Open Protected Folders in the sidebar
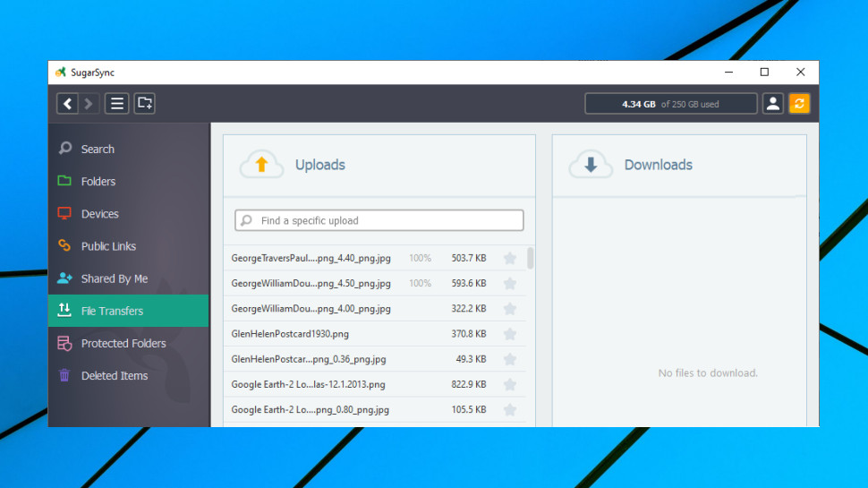This screenshot has height=488, width=868. [x=129, y=344]
